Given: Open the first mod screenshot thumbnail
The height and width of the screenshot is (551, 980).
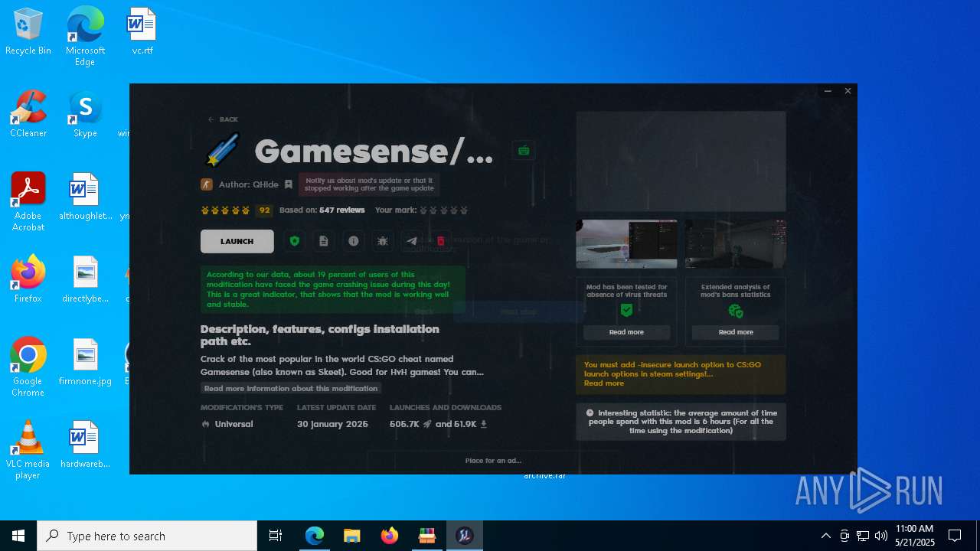Looking at the screenshot, I should [x=626, y=244].
